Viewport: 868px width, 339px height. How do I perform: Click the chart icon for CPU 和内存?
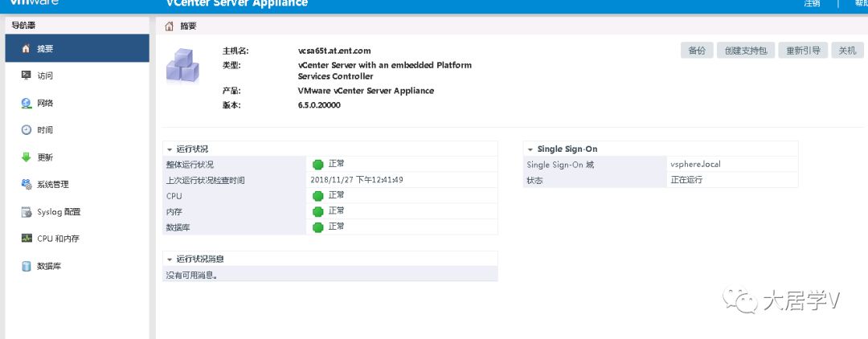(26, 239)
